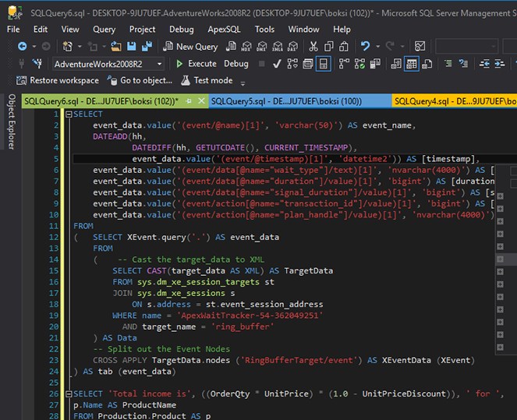Click 'ApexWaitTracker-54-362049251' string in code
This screenshot has height=420, width=517.
tap(250, 316)
